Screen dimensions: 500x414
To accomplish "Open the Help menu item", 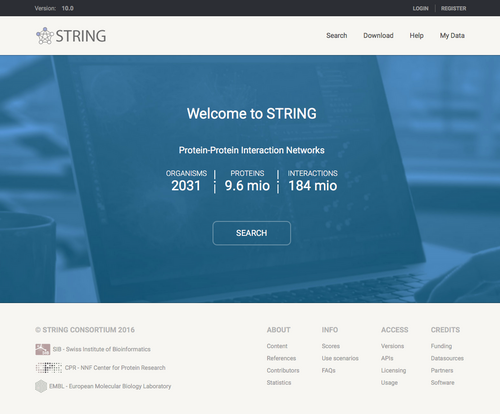I will [417, 35].
